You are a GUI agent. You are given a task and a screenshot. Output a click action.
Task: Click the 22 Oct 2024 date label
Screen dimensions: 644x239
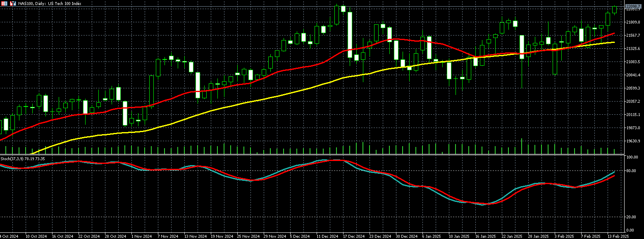(x=89, y=237)
